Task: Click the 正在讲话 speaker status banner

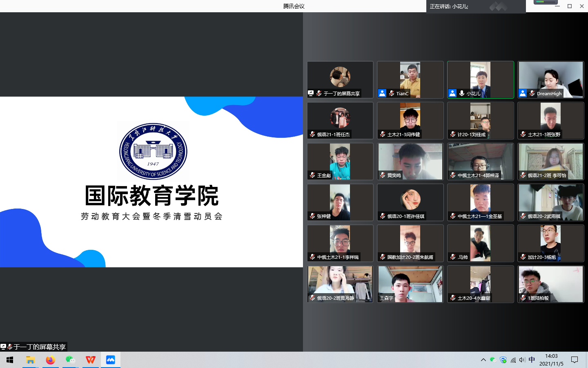Action: 449,7
